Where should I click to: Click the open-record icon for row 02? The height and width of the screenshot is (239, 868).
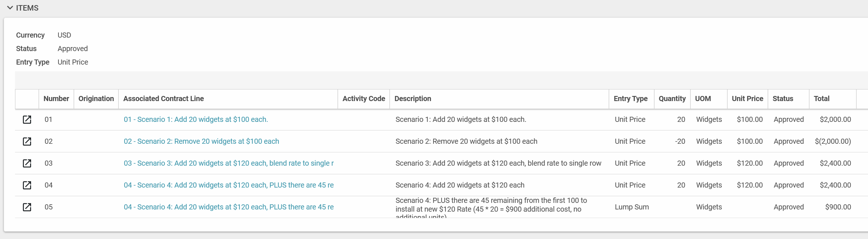click(27, 142)
